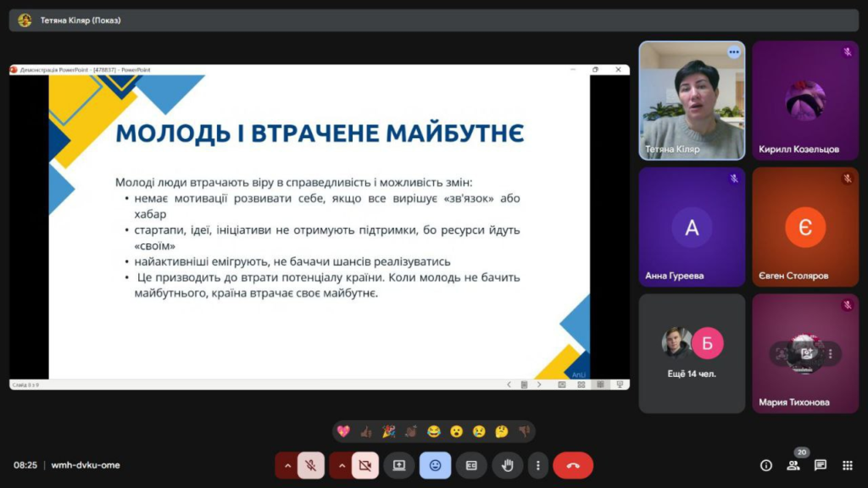Open the chat panel

coord(821,465)
